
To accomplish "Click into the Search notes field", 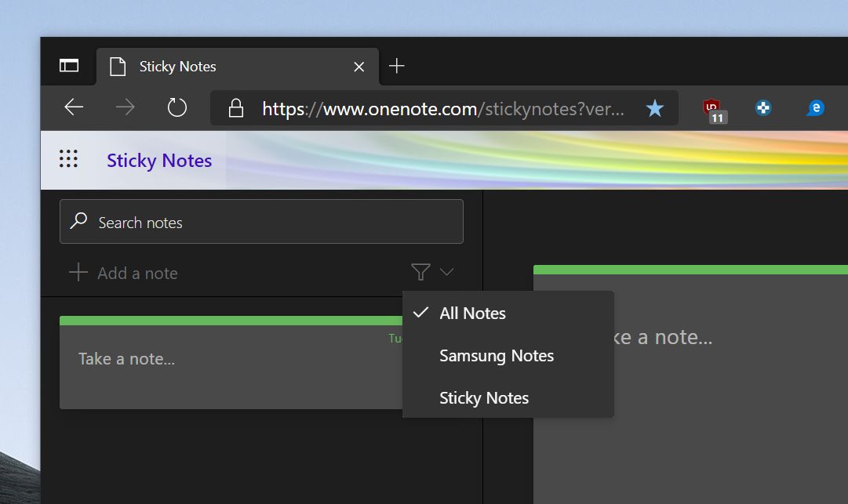I will [x=261, y=222].
